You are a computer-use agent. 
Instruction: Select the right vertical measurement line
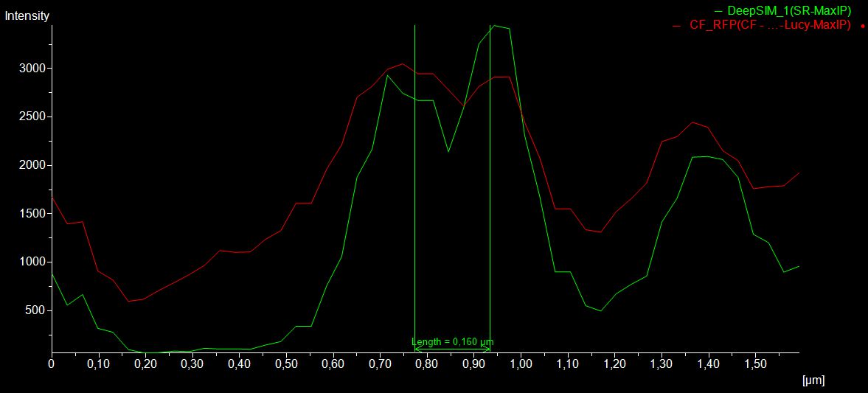[490, 184]
